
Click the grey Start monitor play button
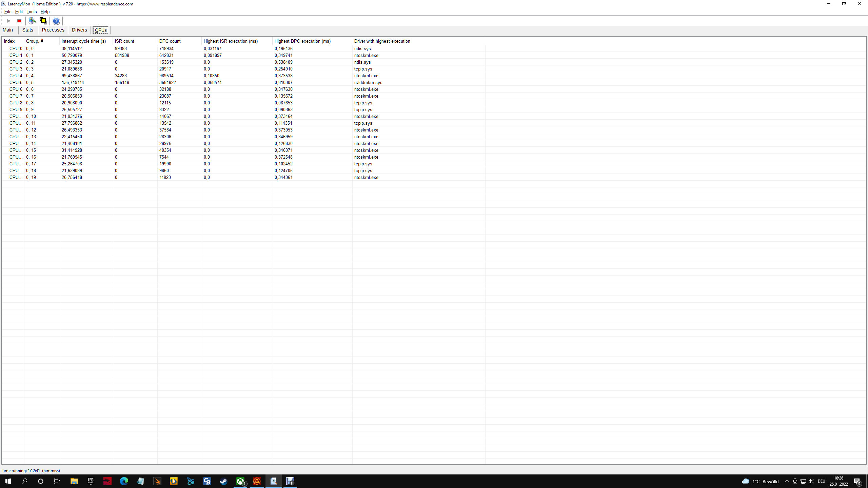[9, 21]
